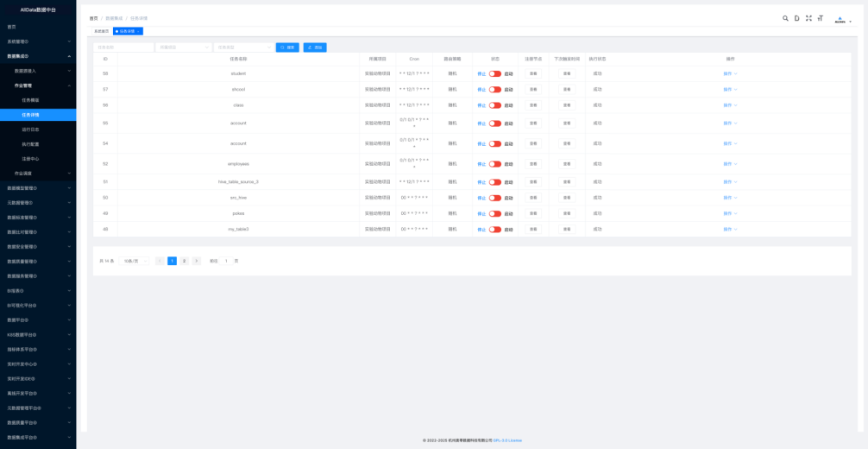868x449 pixels.
Task: View 注册节点 for src_hive row
Action: click(x=533, y=198)
